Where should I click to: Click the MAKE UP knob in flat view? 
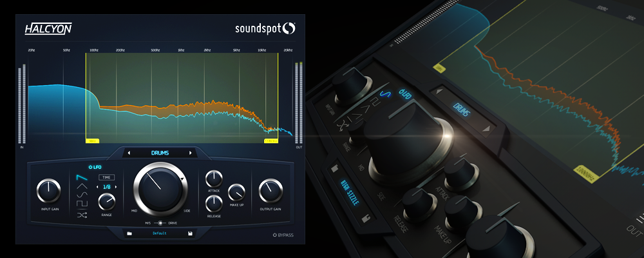click(x=236, y=192)
